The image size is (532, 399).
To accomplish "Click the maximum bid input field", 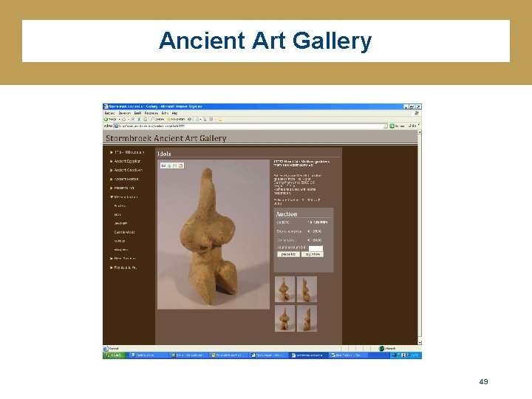I will [x=316, y=248].
